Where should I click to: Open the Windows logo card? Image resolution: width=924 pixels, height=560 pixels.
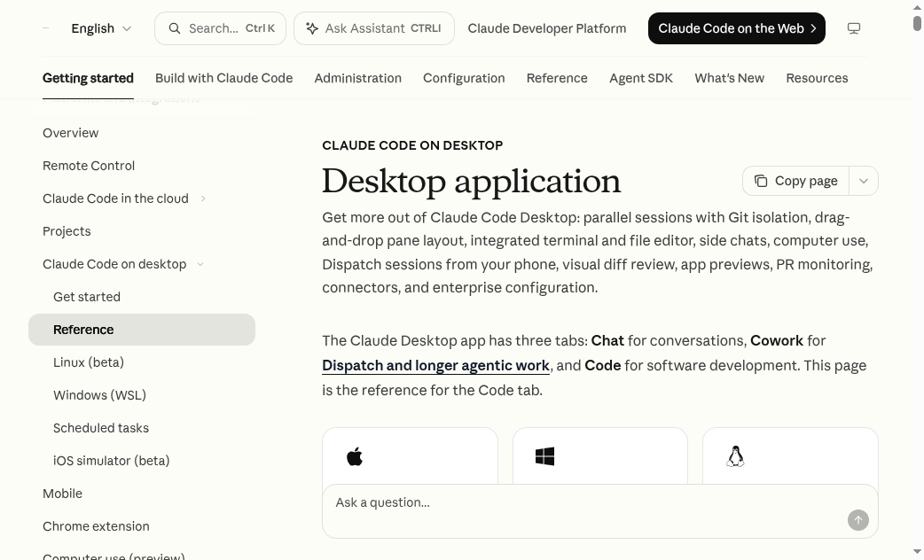coord(600,456)
